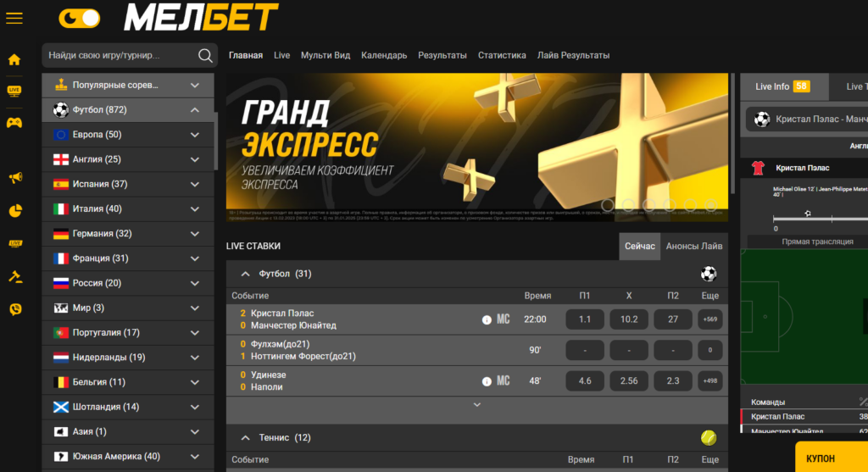Open info icon for Удинезе match
This screenshot has width=868, height=472.
click(487, 381)
